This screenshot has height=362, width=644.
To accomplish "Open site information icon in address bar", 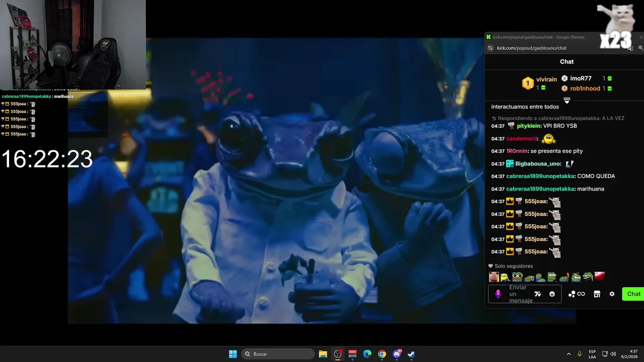I will pos(491,48).
